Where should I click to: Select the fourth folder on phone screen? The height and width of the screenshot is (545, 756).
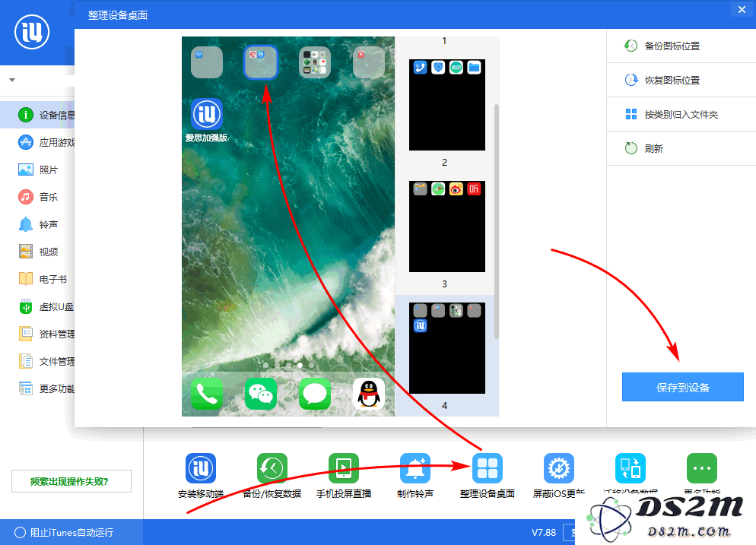tap(369, 62)
